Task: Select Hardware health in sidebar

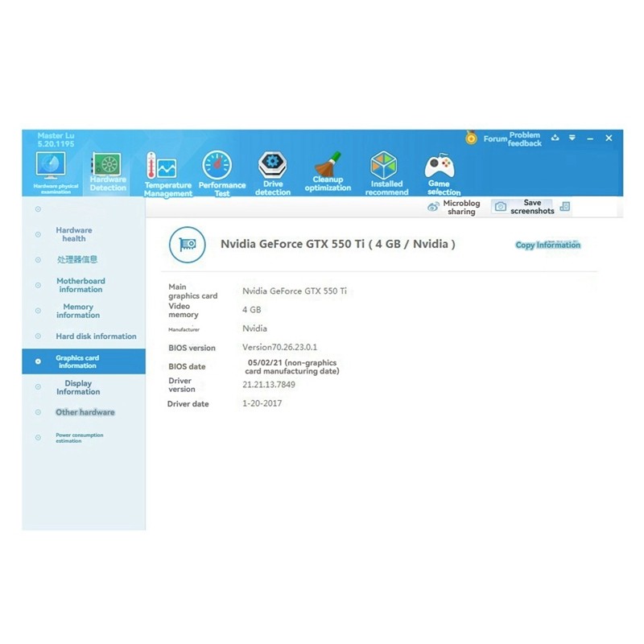Action: (x=74, y=234)
